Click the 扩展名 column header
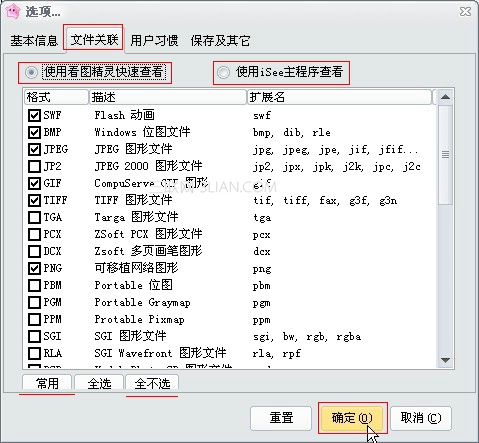 [x=339, y=97]
